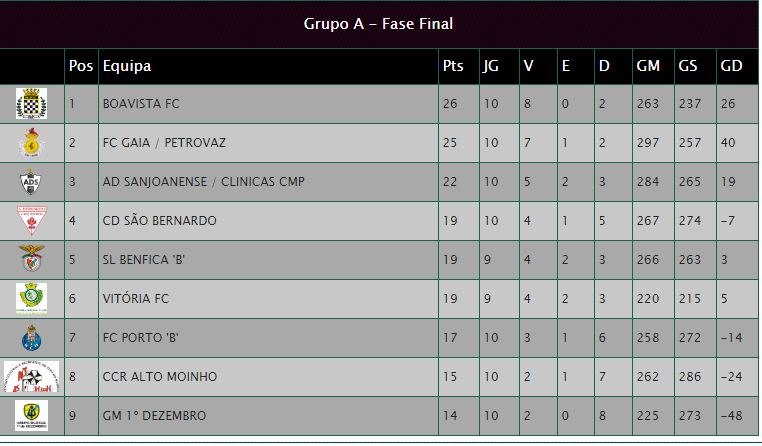Click the GD column header
762x446 pixels.
click(x=730, y=67)
